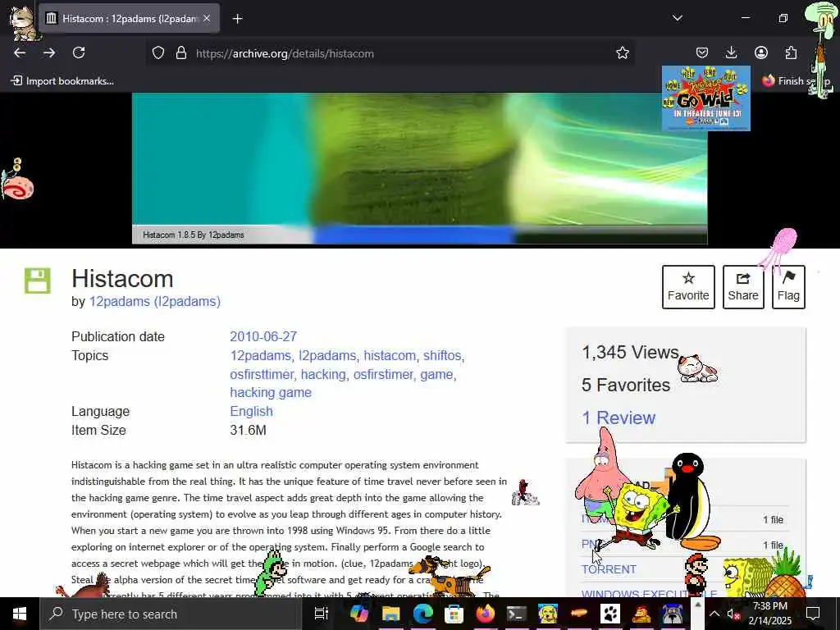Open File Explorer from the taskbar

(x=390, y=614)
